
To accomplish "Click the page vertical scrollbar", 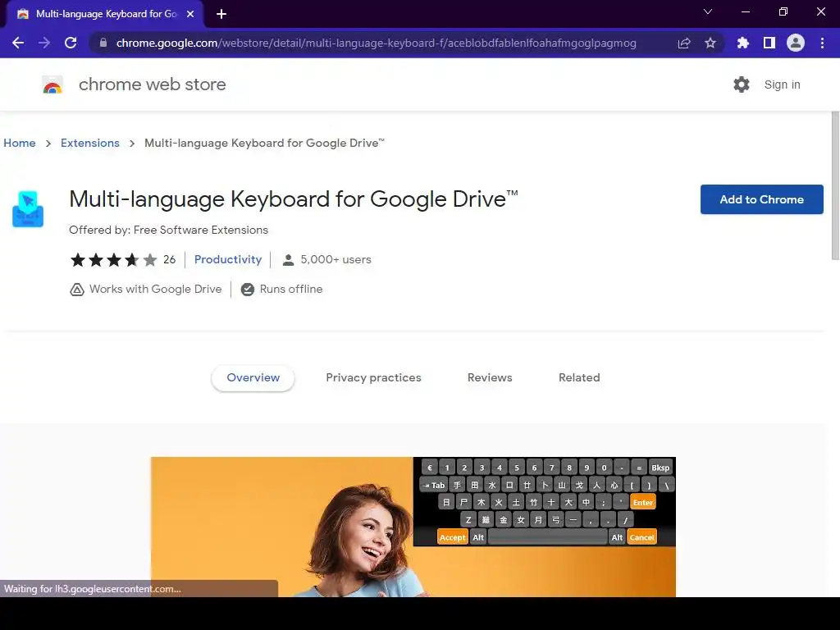I will (835, 185).
